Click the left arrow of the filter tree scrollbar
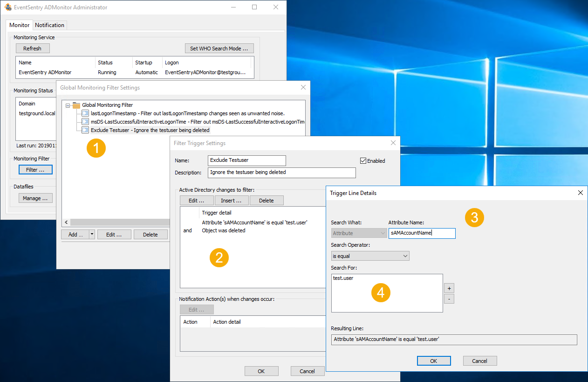The height and width of the screenshot is (382, 588). tap(66, 222)
